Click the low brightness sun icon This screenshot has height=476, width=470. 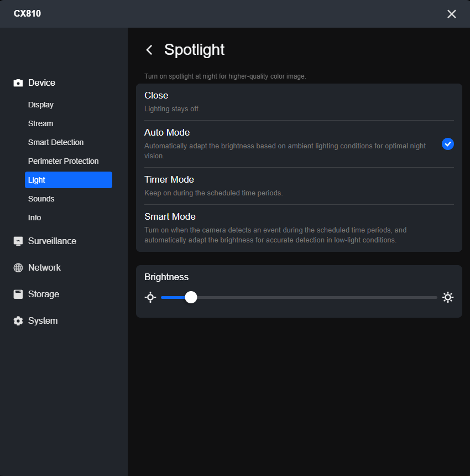150,297
